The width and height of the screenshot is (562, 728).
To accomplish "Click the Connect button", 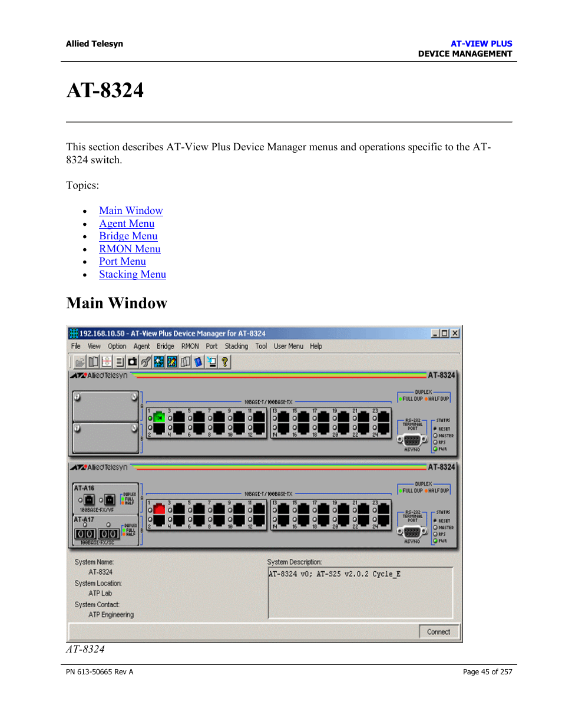I will click(439, 632).
